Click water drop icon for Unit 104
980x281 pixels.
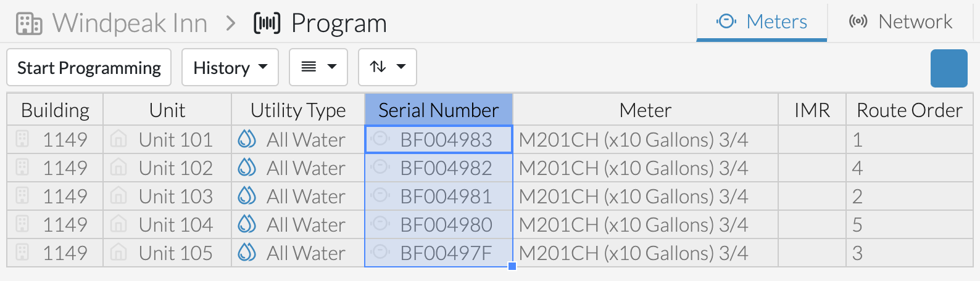point(247,224)
